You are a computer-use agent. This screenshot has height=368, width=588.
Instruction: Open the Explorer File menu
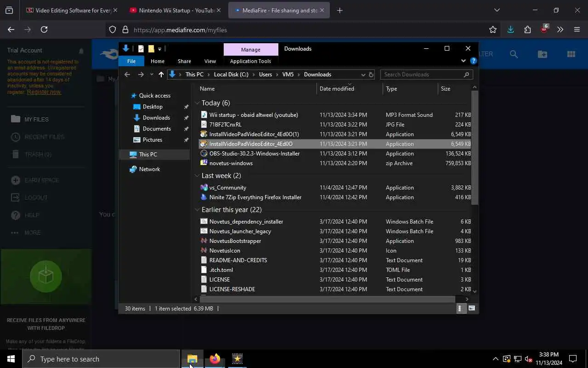click(x=131, y=61)
